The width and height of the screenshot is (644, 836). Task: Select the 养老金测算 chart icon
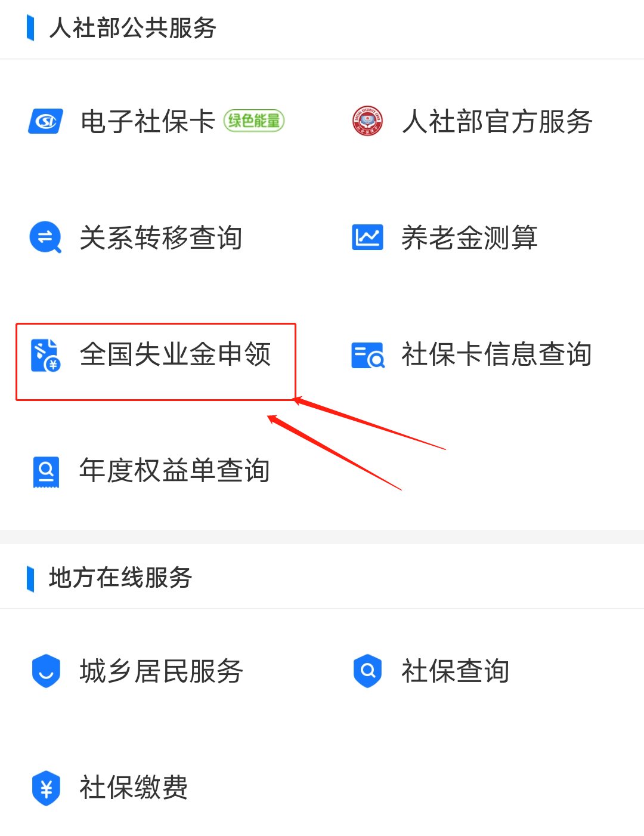(x=367, y=237)
